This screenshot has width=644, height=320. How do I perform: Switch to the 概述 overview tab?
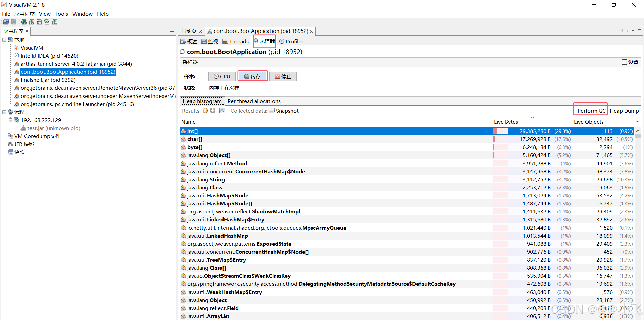tap(189, 41)
